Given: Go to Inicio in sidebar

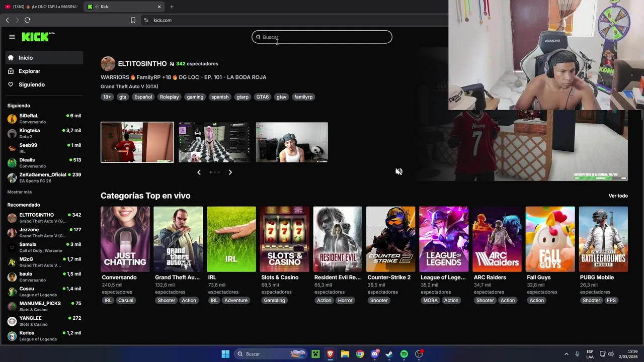Looking at the screenshot, I should click(x=44, y=58).
